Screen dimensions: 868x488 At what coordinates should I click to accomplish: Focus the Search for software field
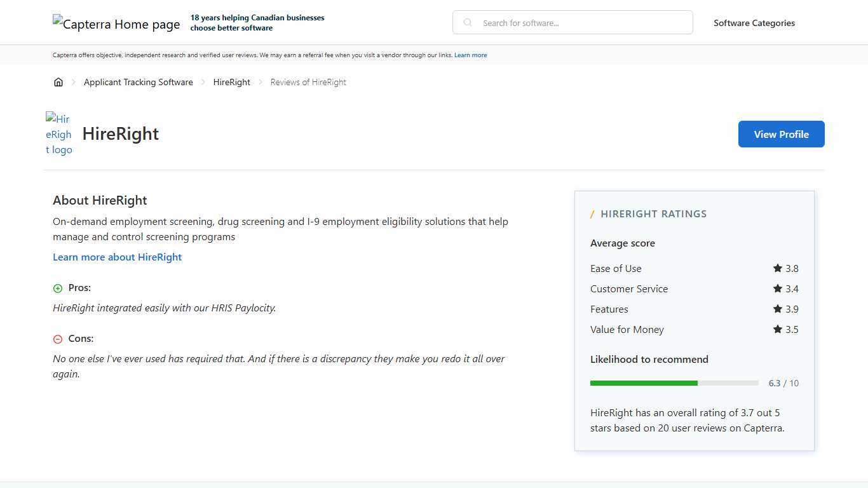[x=581, y=23]
